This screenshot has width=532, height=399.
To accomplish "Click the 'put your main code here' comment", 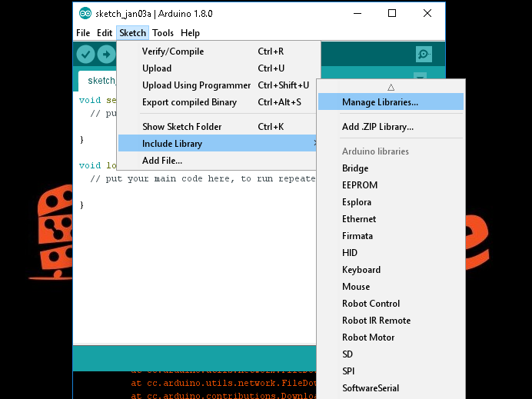I will [x=203, y=179].
